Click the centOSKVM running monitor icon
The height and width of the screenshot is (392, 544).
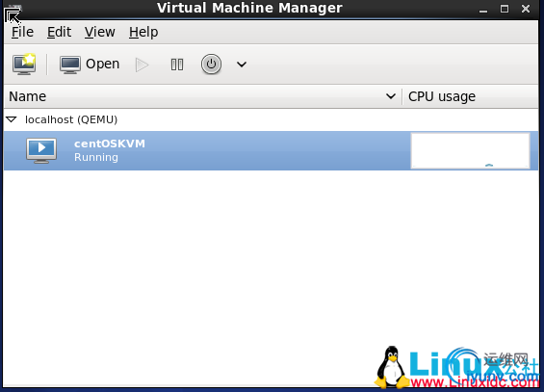tap(41, 150)
